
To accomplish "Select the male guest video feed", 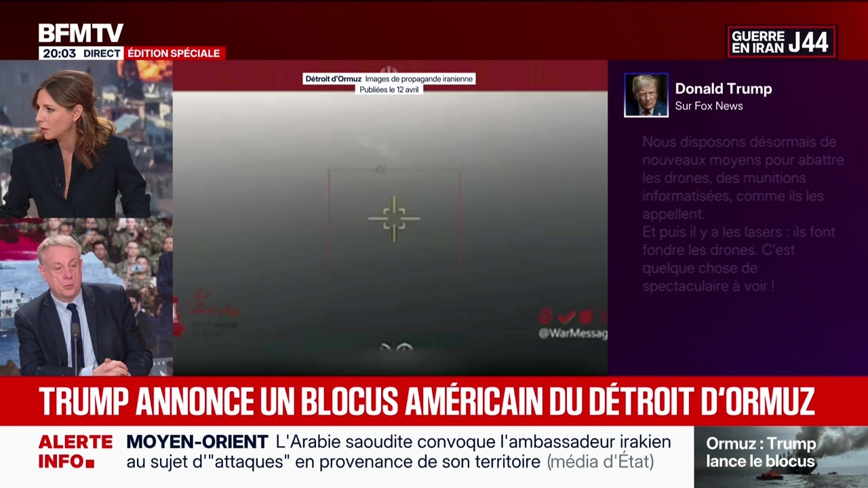I will tap(86, 297).
